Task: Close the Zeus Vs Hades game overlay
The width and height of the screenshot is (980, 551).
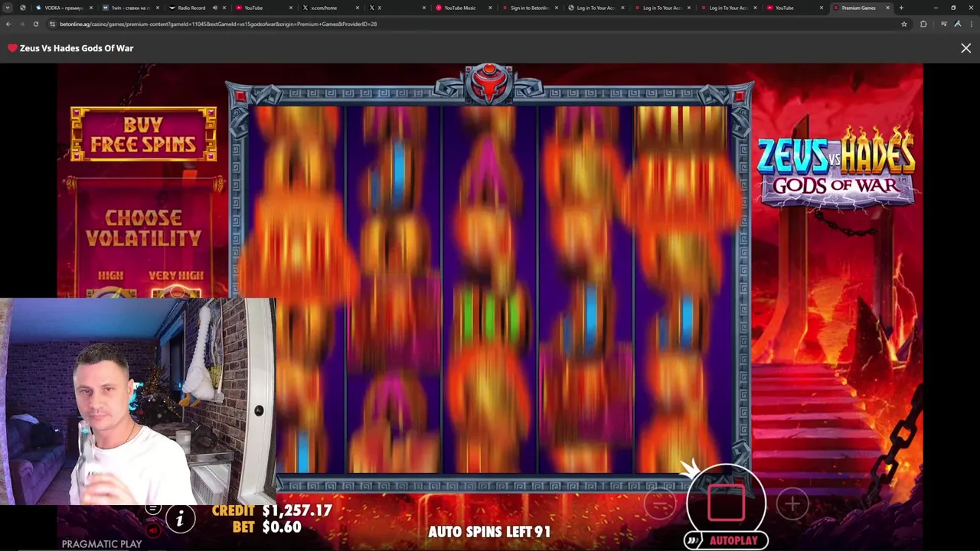Action: 965,48
